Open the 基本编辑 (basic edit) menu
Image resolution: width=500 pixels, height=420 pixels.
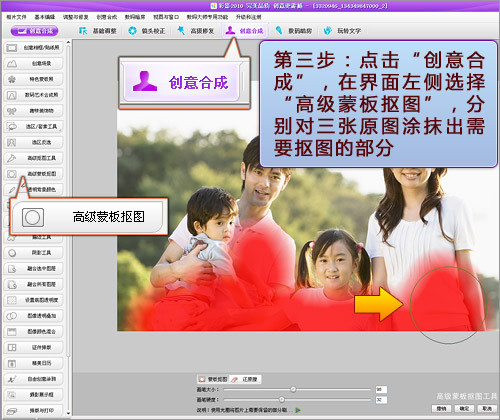(x=45, y=17)
